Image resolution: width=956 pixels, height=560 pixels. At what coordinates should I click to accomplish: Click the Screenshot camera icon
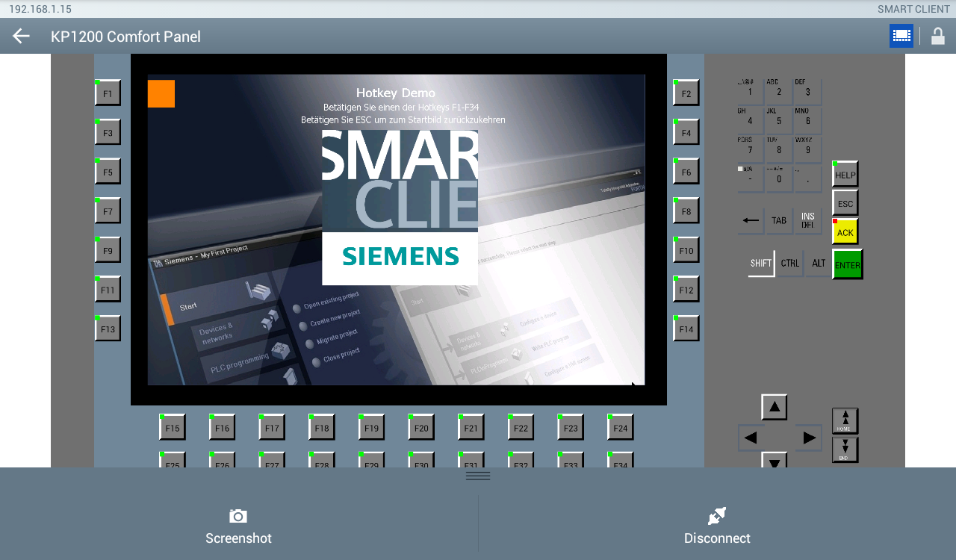pos(238,516)
